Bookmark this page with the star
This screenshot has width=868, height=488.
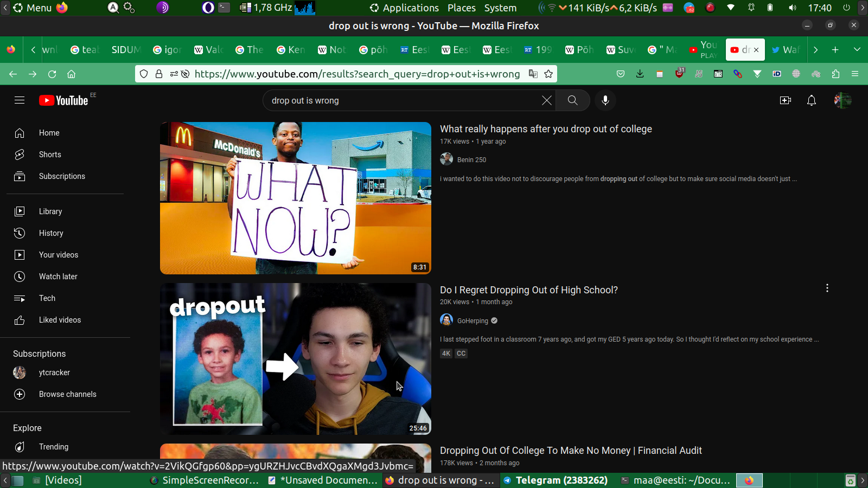(548, 74)
